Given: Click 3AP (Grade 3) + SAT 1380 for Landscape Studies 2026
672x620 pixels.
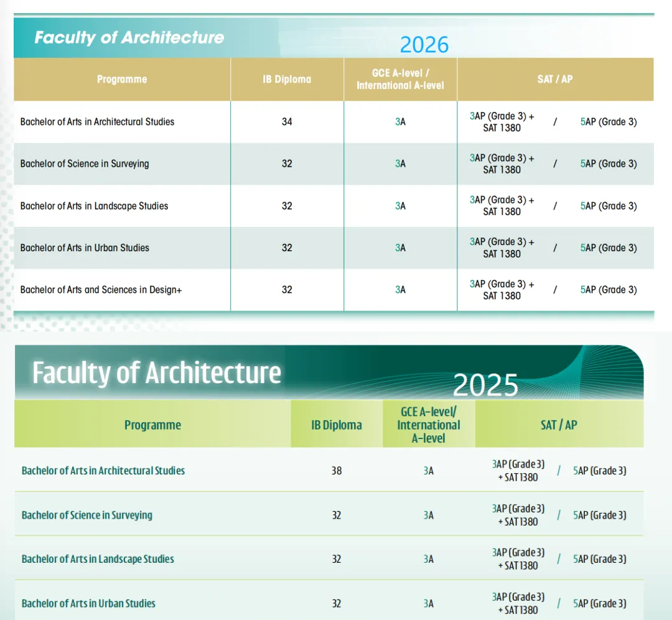Looking at the screenshot, I should [x=502, y=206].
